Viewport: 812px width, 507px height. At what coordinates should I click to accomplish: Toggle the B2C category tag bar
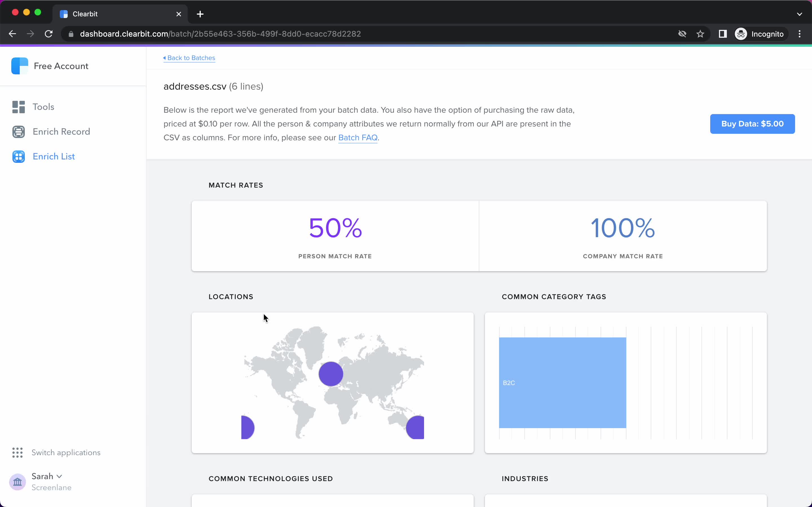(x=562, y=383)
